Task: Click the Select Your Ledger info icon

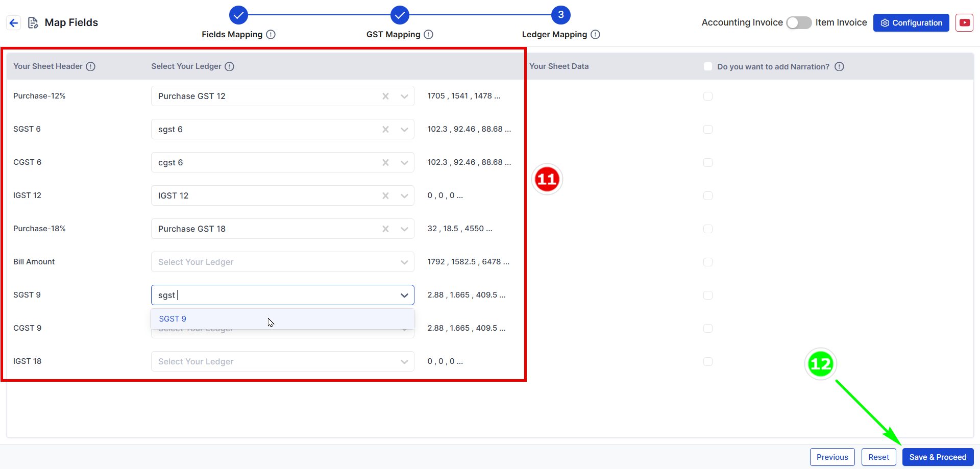Action: [230, 66]
